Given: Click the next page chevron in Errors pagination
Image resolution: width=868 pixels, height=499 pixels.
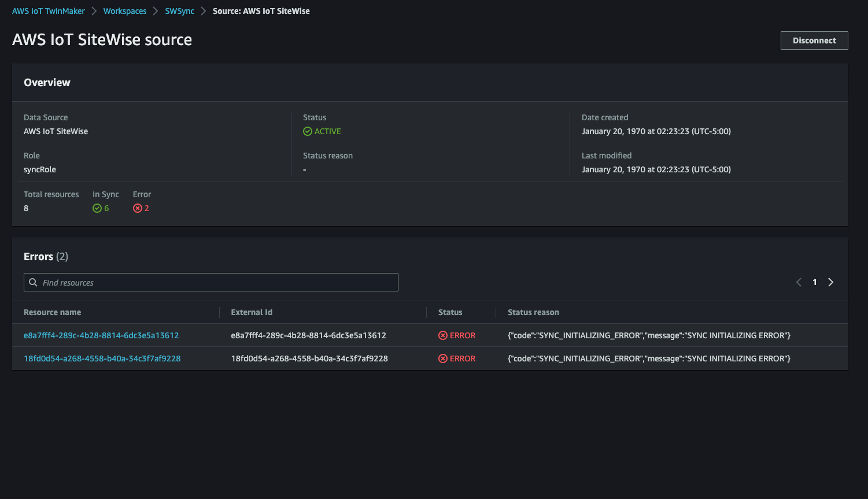Looking at the screenshot, I should tap(830, 282).
